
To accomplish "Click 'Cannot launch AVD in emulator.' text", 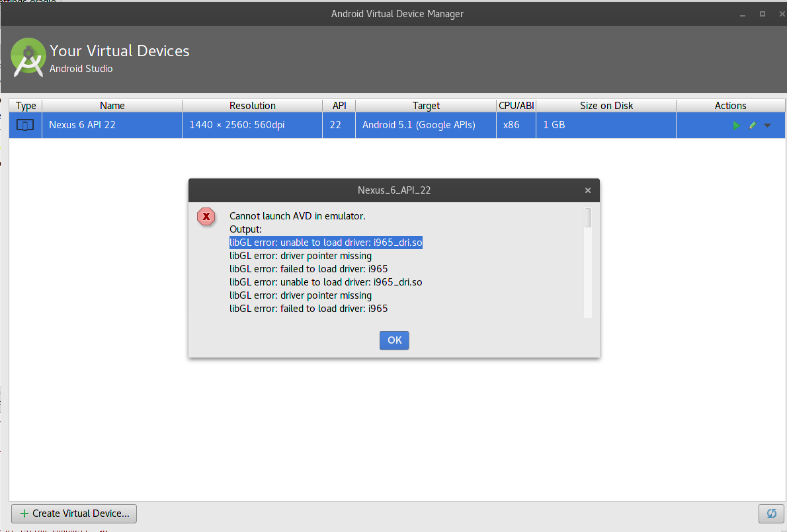I will (297, 216).
